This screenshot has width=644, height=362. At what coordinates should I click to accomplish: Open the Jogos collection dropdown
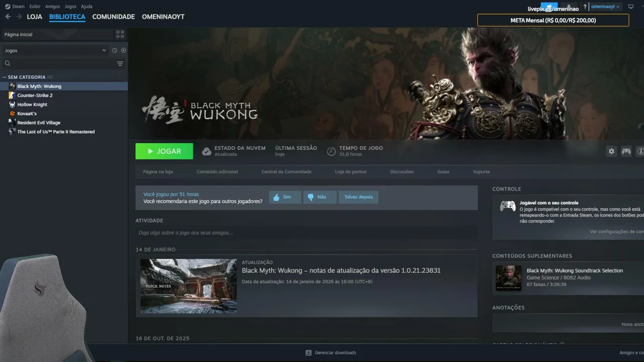point(55,50)
